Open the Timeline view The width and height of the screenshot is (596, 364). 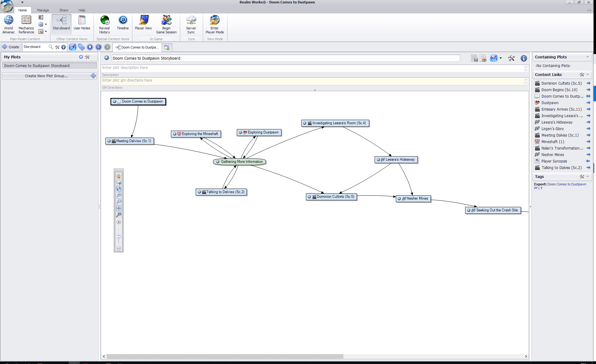(123, 23)
